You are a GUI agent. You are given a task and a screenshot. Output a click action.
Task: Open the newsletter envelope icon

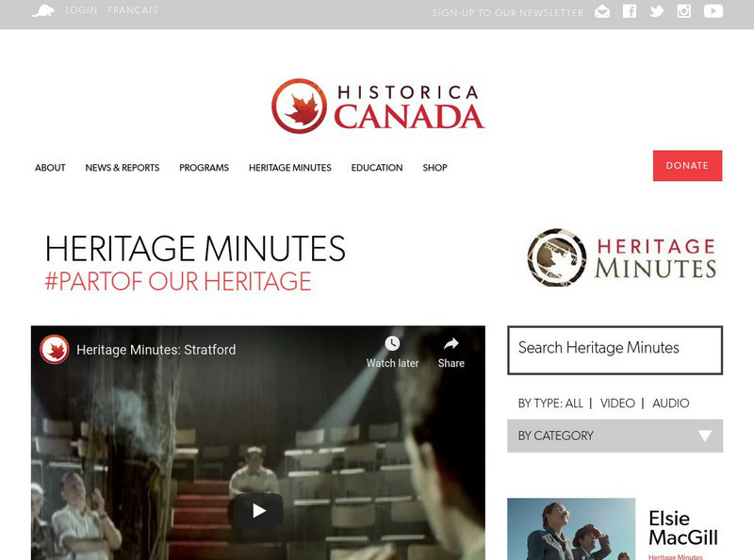click(602, 11)
